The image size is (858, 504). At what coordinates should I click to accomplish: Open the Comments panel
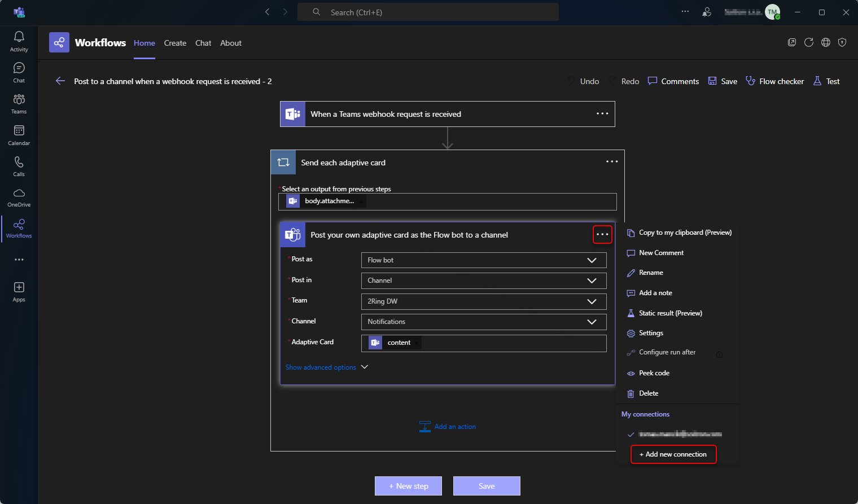pyautogui.click(x=673, y=81)
